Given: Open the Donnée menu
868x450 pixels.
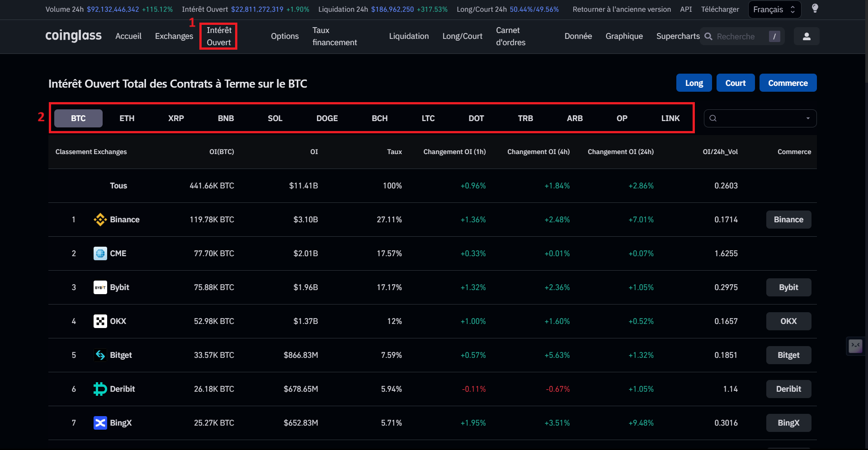Looking at the screenshot, I should pyautogui.click(x=578, y=36).
